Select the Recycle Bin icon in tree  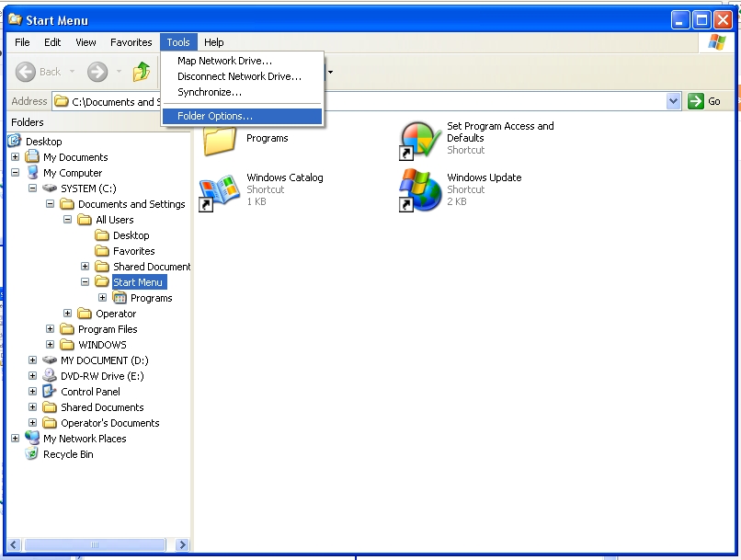31,453
